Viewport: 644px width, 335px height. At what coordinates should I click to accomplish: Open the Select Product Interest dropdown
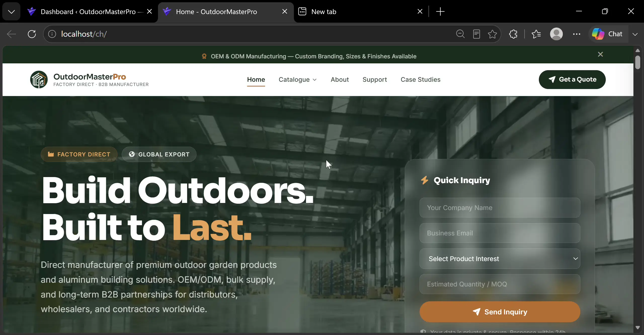(x=500, y=259)
